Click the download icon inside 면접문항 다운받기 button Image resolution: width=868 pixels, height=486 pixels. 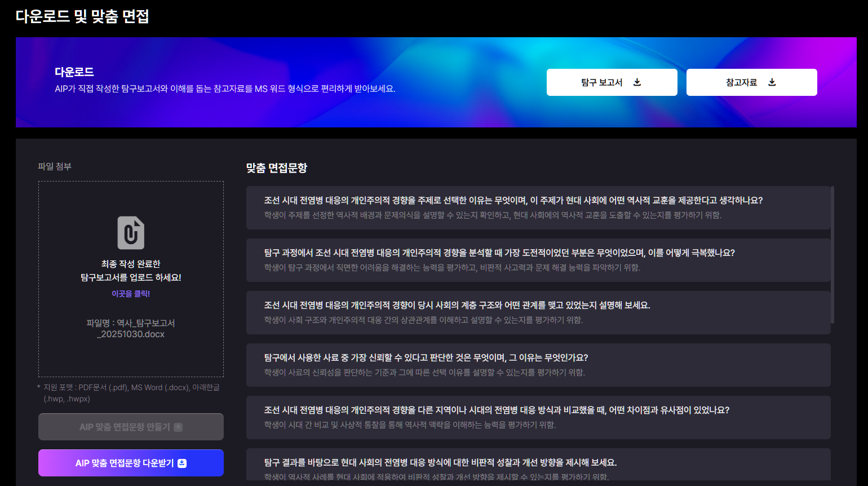click(181, 463)
